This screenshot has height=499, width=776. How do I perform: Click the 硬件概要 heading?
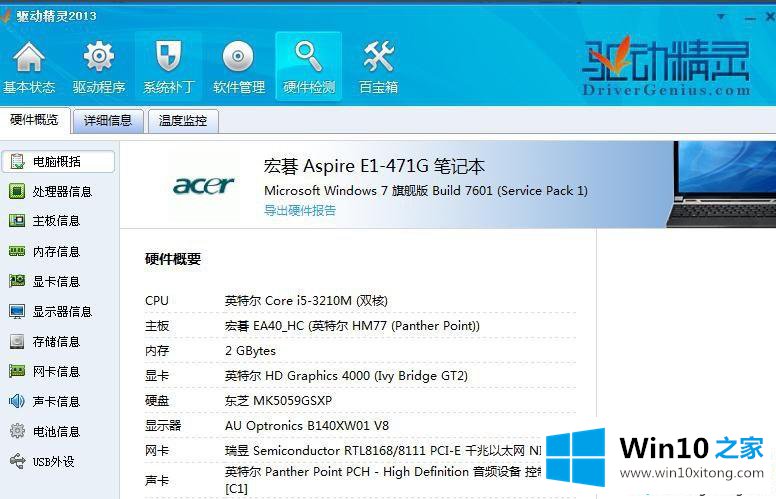173,259
